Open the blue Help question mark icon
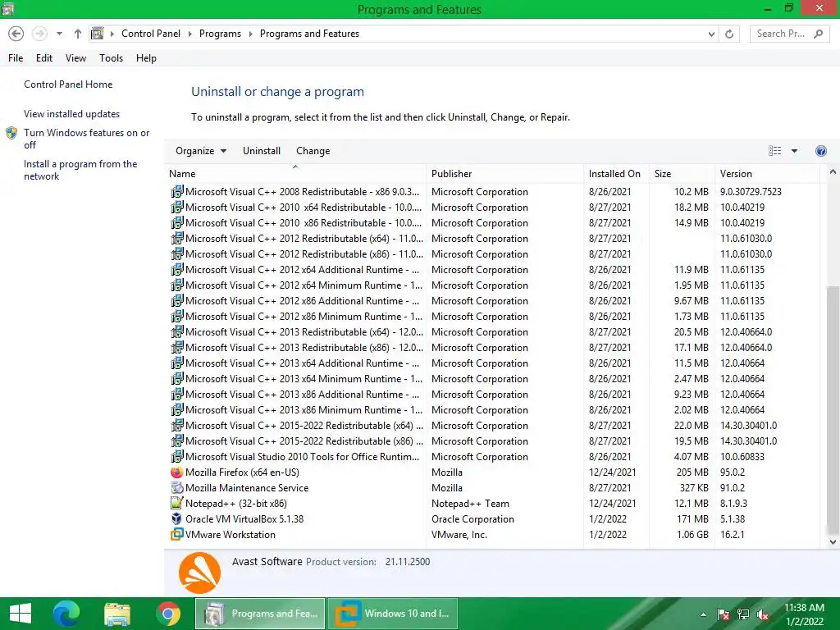The image size is (840, 630). (x=820, y=151)
